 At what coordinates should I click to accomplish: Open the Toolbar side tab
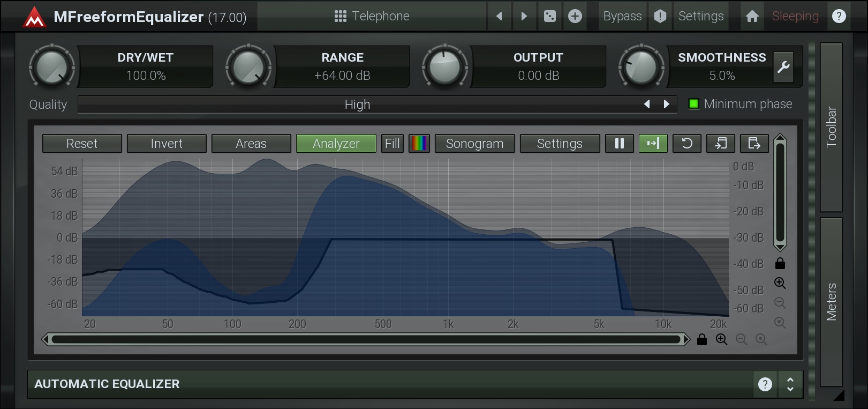[x=831, y=127]
